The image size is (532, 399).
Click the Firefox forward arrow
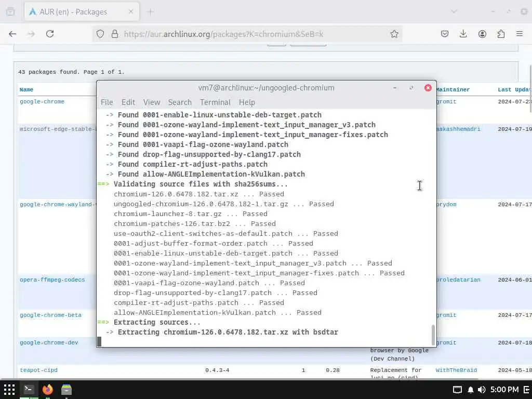click(31, 34)
